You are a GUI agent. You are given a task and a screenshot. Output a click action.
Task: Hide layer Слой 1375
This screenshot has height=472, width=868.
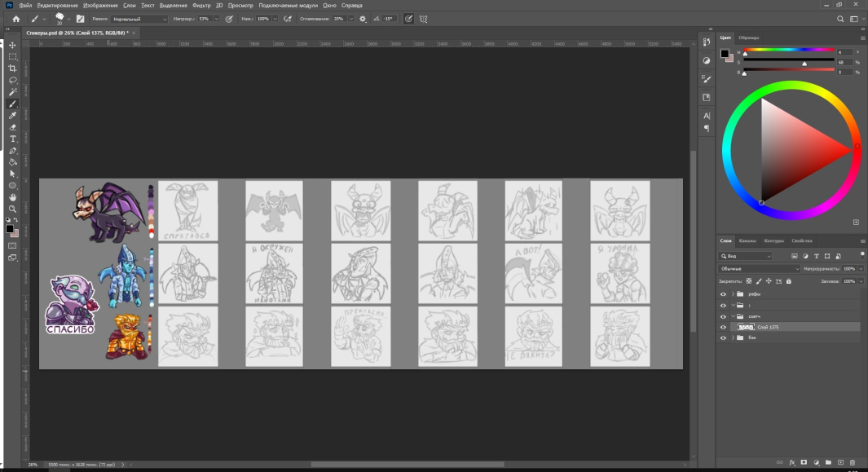click(723, 327)
